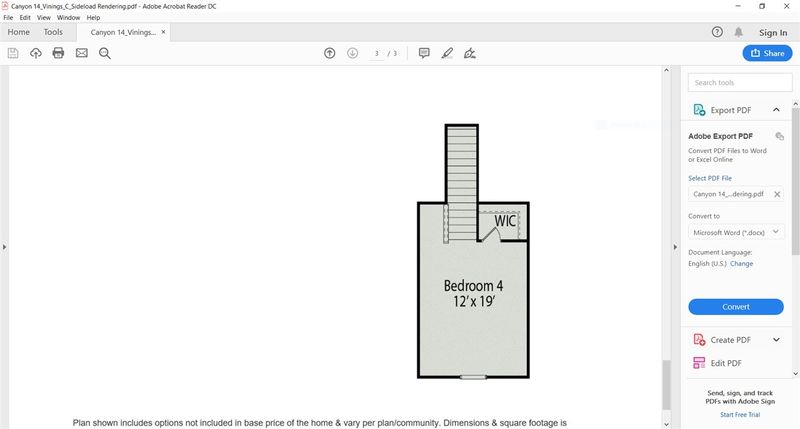Image resolution: width=800 pixels, height=429 pixels.
Task: Go to next page arrow
Action: [x=353, y=53]
